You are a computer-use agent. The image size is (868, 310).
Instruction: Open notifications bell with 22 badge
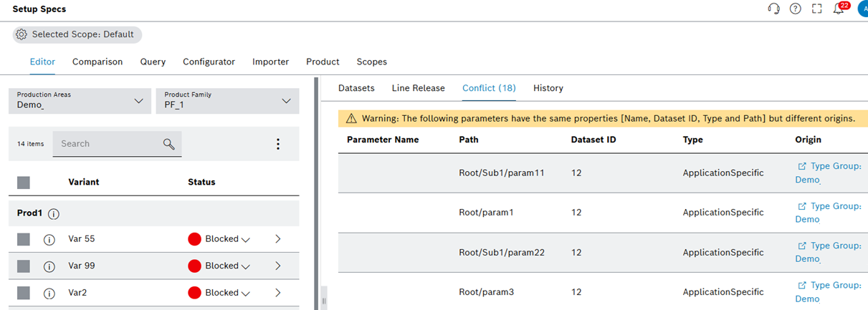(839, 9)
